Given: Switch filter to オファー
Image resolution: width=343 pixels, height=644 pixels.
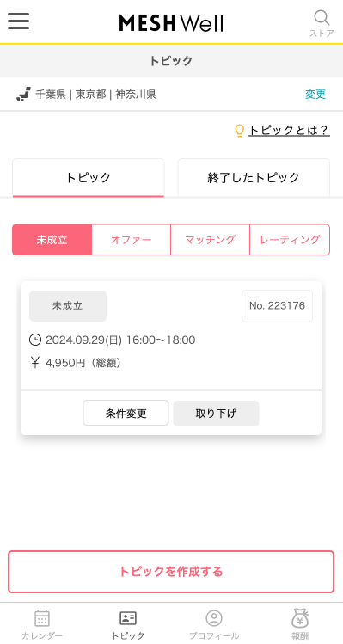Looking at the screenshot, I should (x=131, y=240).
